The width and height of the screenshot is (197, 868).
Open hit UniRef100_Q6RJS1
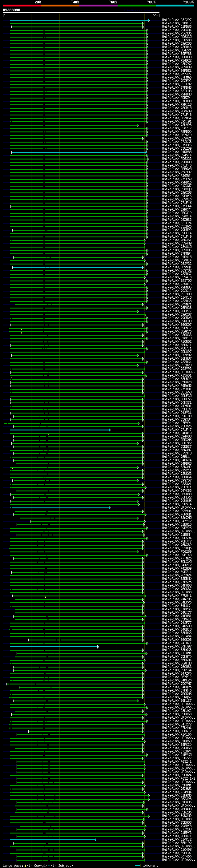pyautogui.click(x=177, y=240)
